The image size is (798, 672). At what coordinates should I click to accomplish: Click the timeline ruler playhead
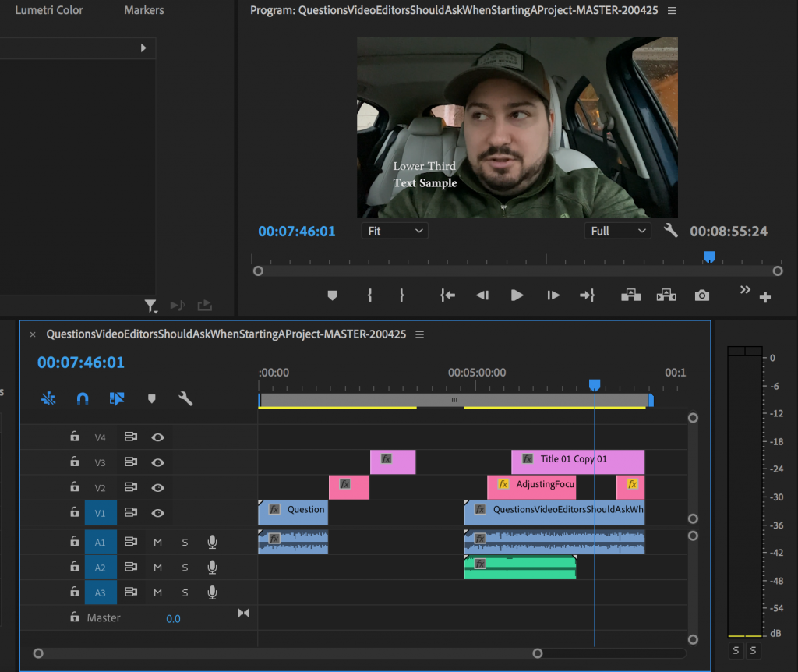(595, 384)
